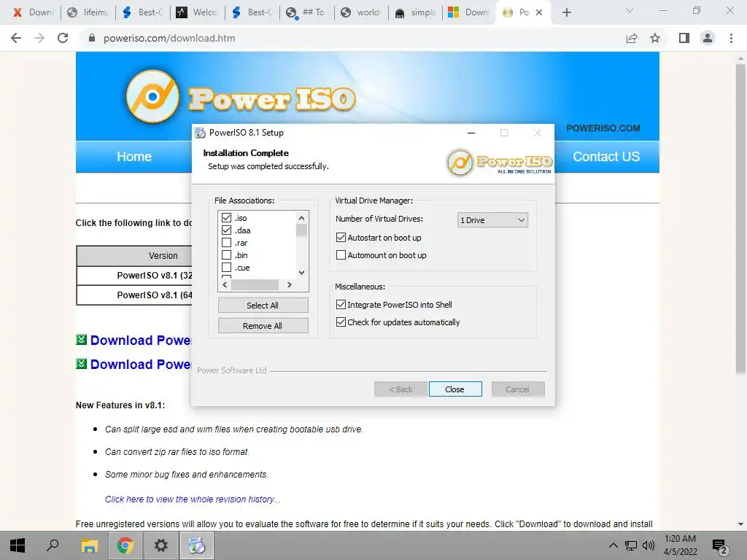
Task: Open volume control tray icon
Action: [649, 545]
